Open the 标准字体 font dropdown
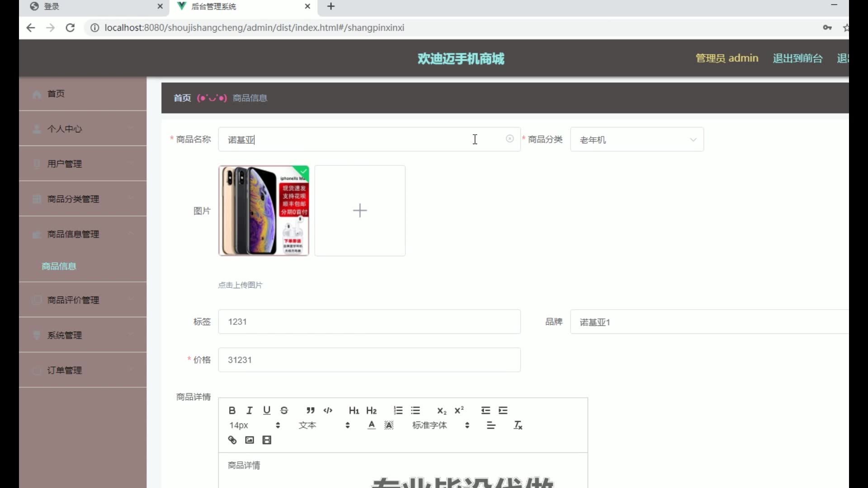The image size is (868, 488). [441, 425]
